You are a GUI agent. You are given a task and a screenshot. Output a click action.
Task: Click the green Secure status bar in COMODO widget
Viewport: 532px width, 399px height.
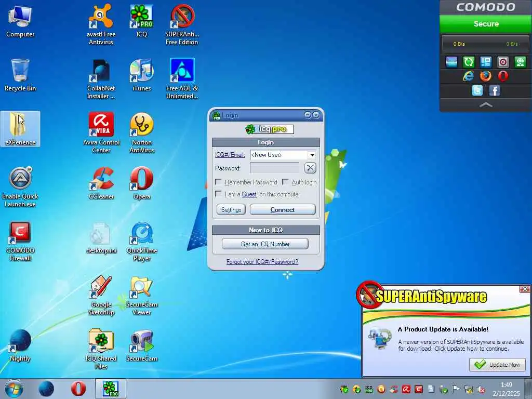486,24
